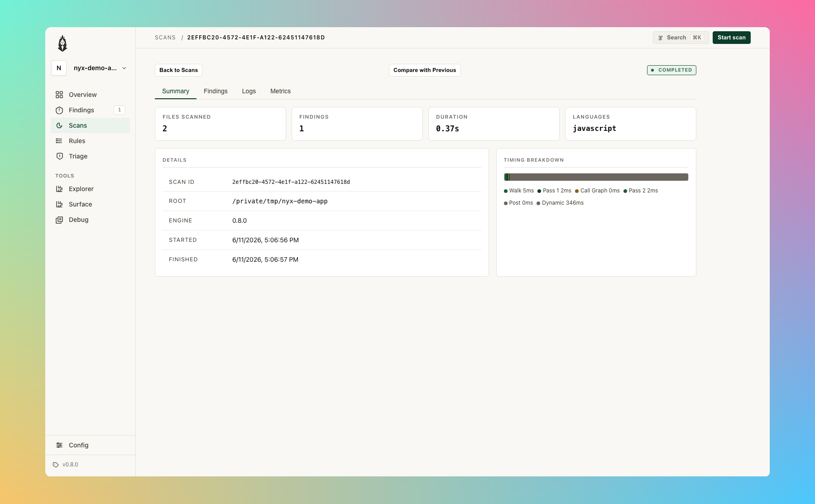The height and width of the screenshot is (504, 815).
Task: Open Config sliders icon
Action: coord(59,445)
